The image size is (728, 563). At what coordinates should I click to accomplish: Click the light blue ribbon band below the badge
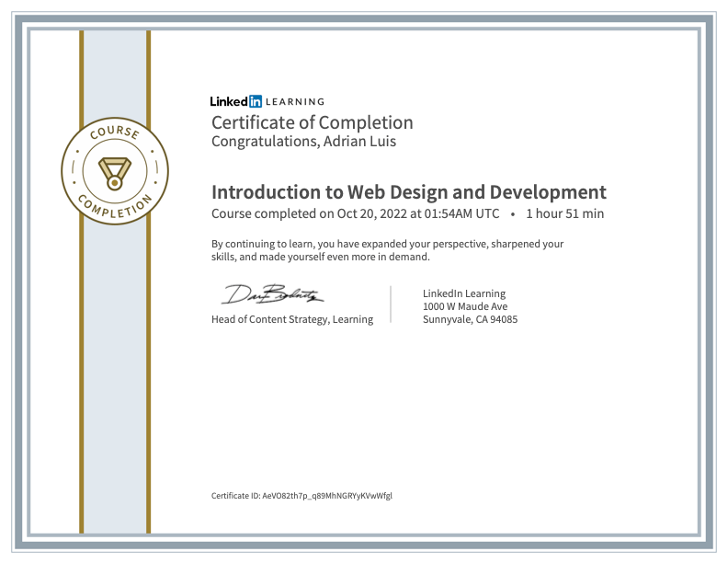coord(115,368)
